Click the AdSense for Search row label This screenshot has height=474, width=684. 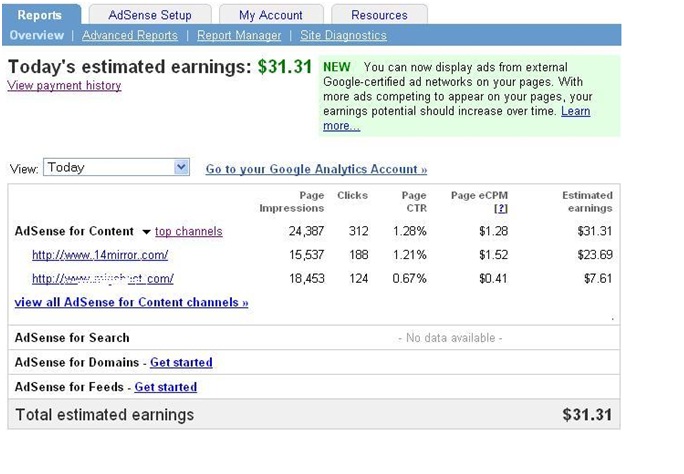coord(72,338)
